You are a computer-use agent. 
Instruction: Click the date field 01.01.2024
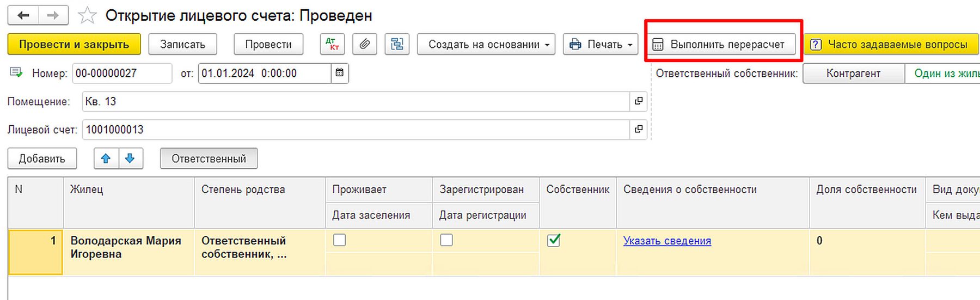tap(265, 73)
